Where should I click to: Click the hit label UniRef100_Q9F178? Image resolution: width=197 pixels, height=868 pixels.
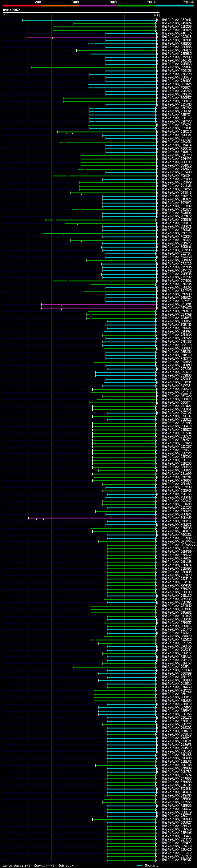pos(176,660)
